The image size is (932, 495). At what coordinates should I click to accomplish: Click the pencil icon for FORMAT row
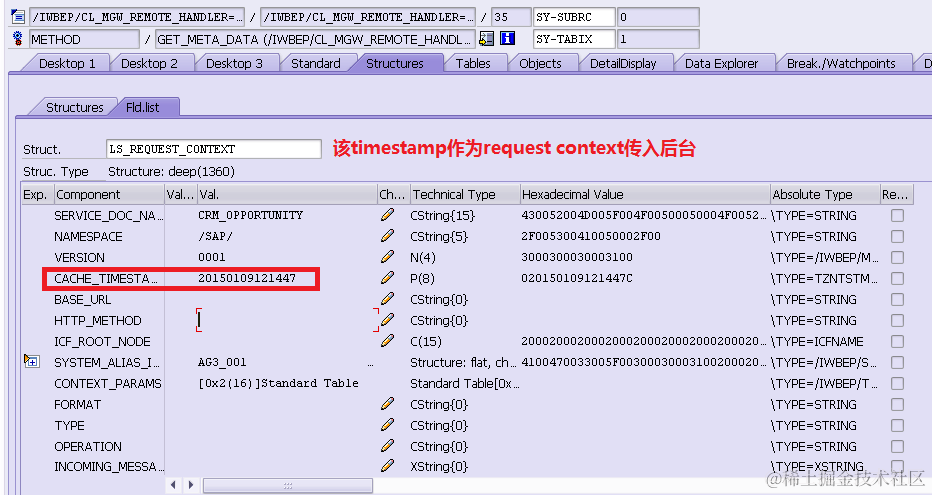pyautogui.click(x=388, y=404)
